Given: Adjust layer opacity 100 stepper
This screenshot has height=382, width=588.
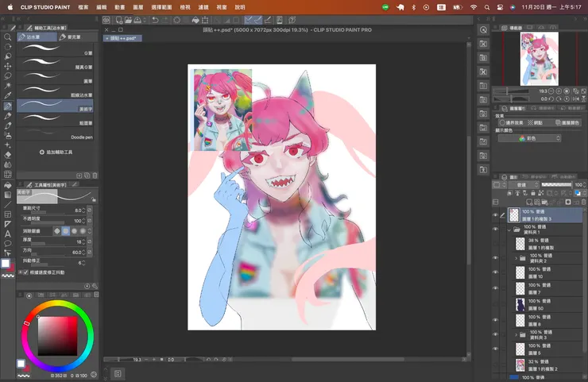Looking at the screenshot, I should [585, 185].
